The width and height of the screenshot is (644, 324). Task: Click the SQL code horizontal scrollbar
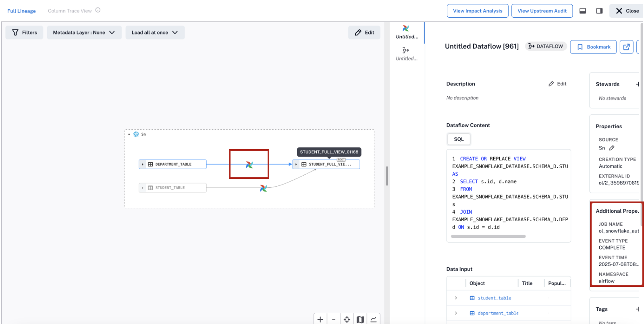[x=488, y=237]
